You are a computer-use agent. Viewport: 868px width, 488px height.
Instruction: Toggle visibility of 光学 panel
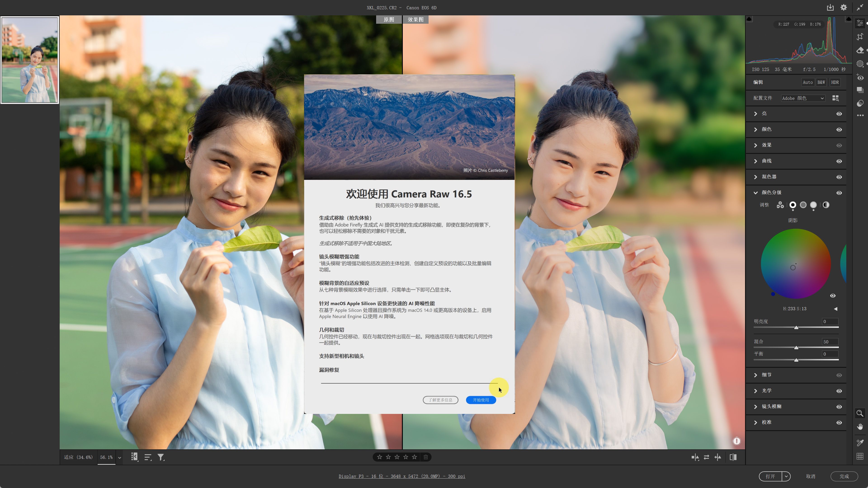(839, 391)
